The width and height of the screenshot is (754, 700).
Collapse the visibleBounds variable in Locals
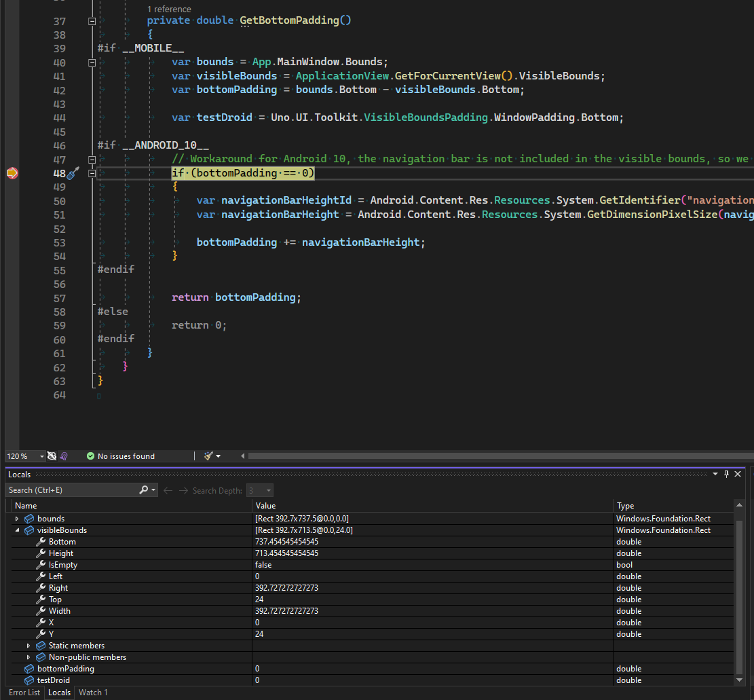coord(18,530)
